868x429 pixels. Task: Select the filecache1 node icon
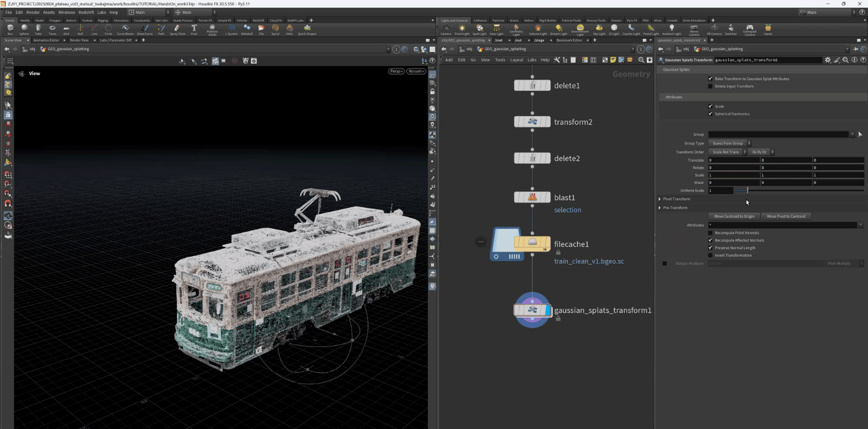coord(532,243)
